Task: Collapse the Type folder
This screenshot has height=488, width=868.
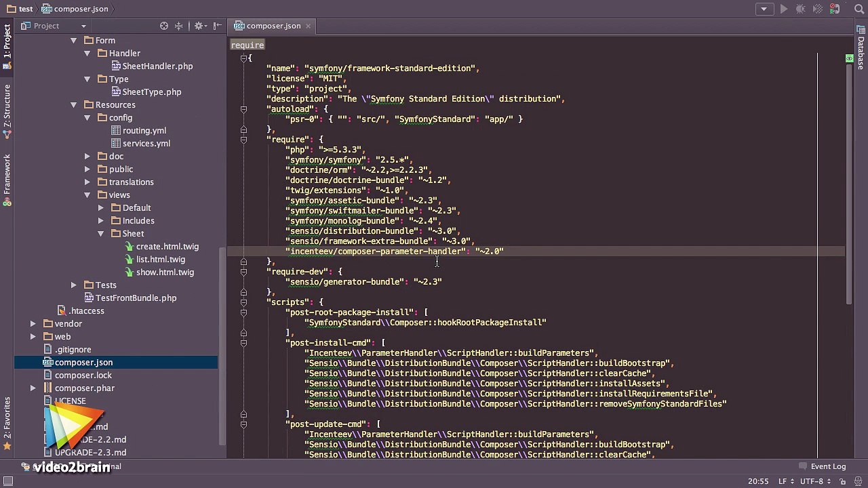Action: [87, 79]
